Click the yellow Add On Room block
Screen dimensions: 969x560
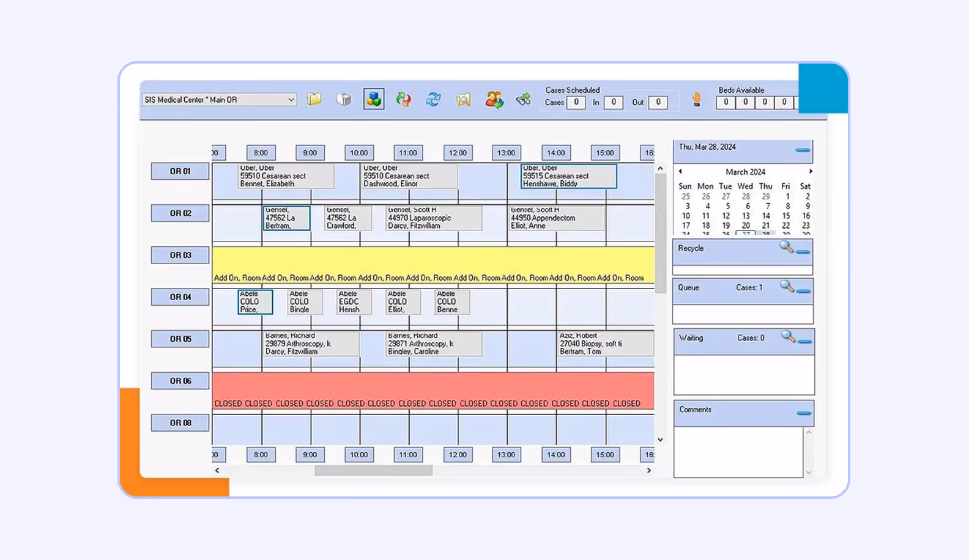(x=433, y=265)
